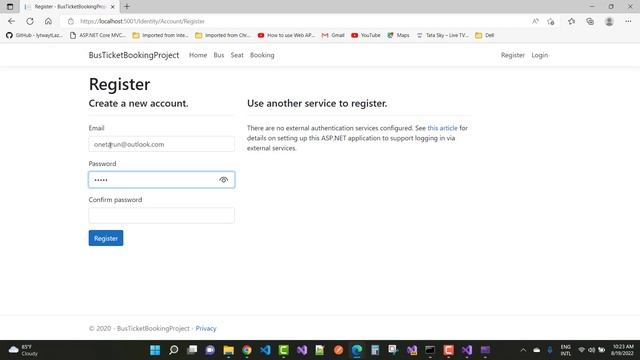
Task: Open the Seat nav item
Action: point(237,55)
